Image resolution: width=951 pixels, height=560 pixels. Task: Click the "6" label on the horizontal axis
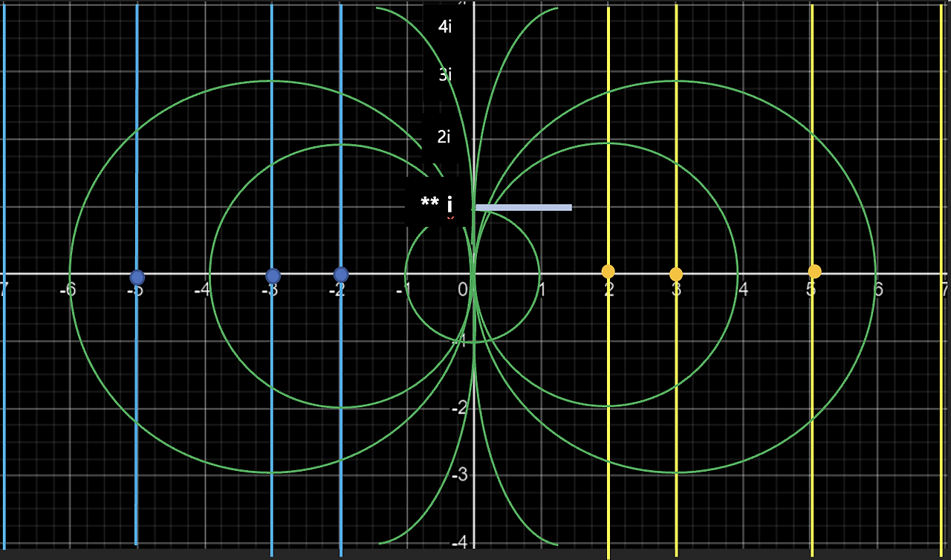[879, 289]
